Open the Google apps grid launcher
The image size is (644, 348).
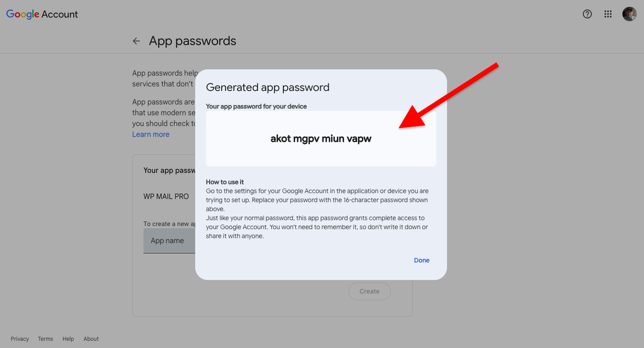pyautogui.click(x=608, y=14)
